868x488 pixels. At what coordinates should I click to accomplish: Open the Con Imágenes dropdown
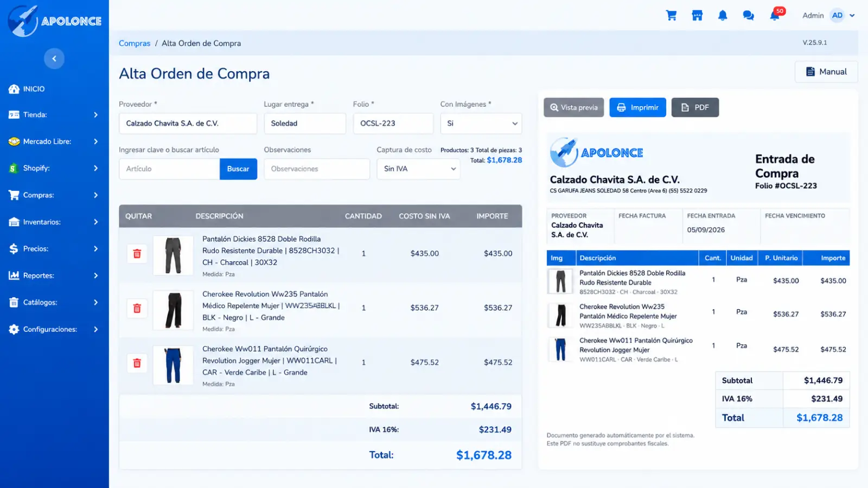[481, 124]
